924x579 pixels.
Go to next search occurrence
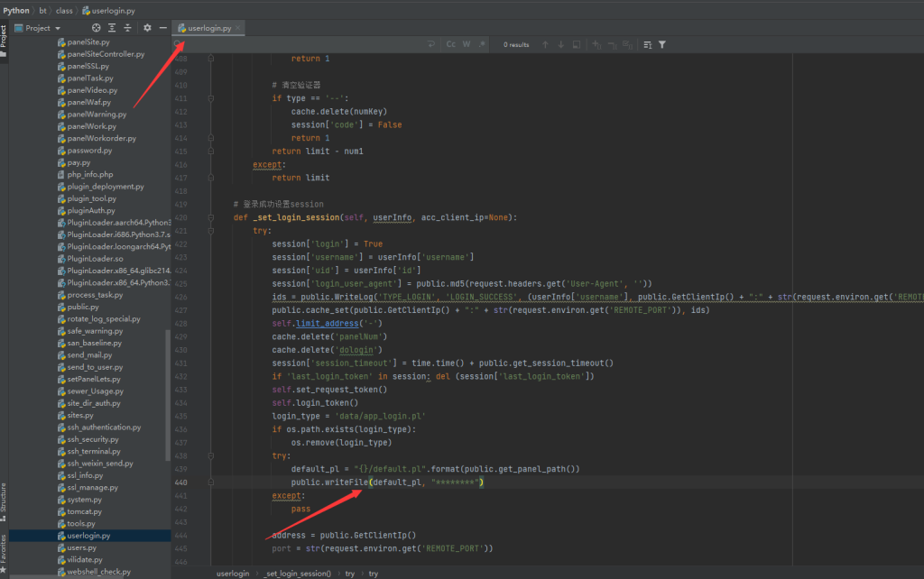click(560, 44)
